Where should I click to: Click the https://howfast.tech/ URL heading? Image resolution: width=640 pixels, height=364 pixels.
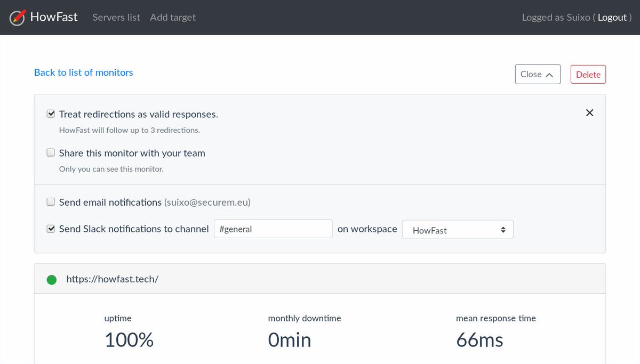pos(112,278)
